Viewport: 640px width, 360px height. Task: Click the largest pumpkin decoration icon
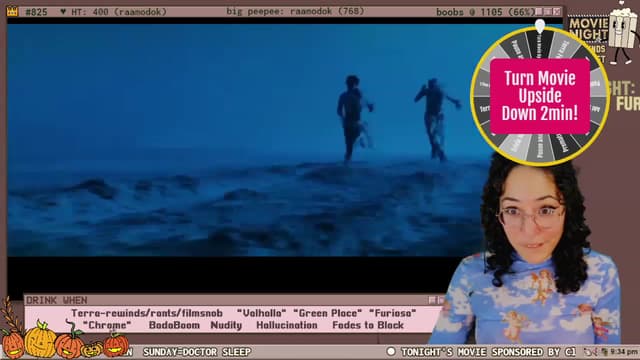tap(40, 340)
